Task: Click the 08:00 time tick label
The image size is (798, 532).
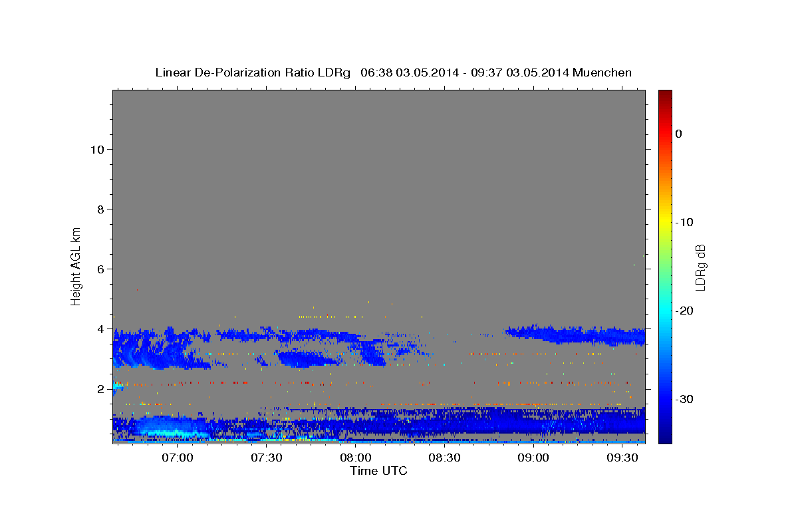Action: (x=356, y=458)
